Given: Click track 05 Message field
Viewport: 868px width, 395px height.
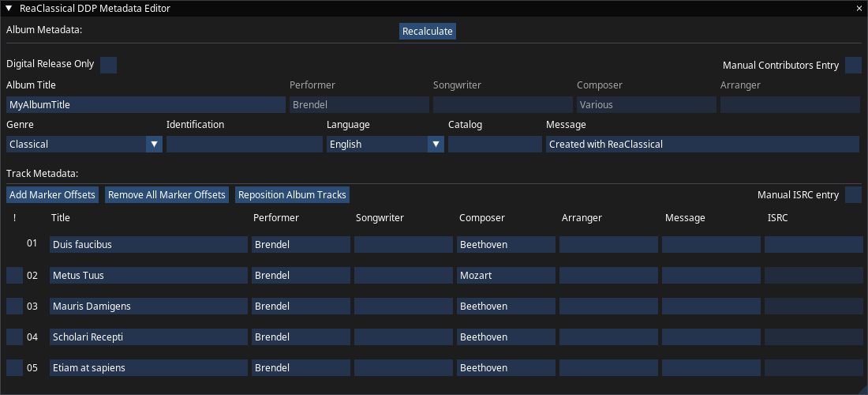Looking at the screenshot, I should point(711,367).
